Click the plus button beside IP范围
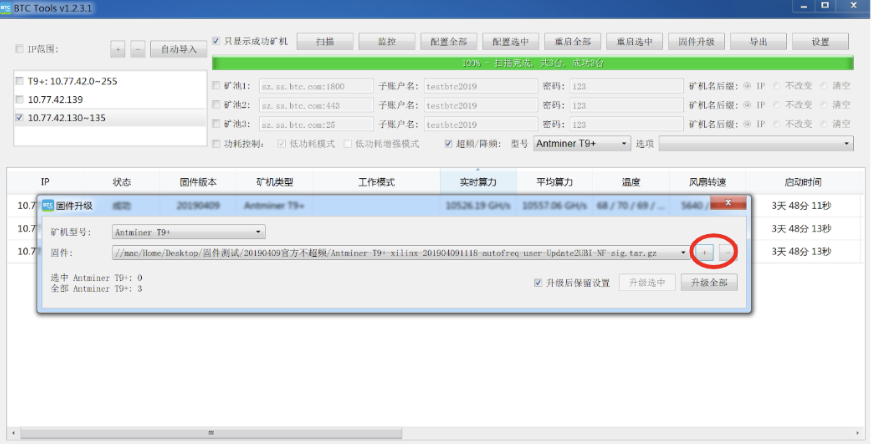This screenshot has width=875, height=444. click(118, 49)
